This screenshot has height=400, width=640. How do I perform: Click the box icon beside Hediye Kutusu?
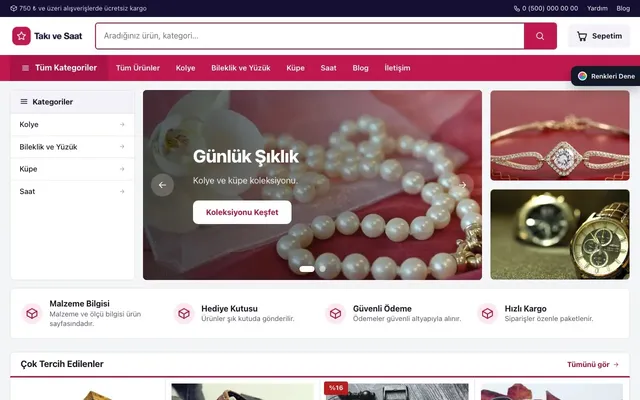tap(184, 313)
